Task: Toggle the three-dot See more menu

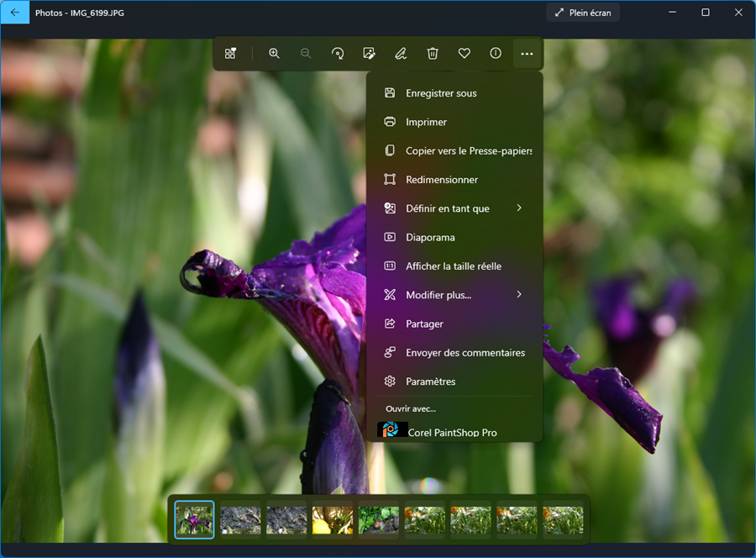Action: click(x=527, y=54)
